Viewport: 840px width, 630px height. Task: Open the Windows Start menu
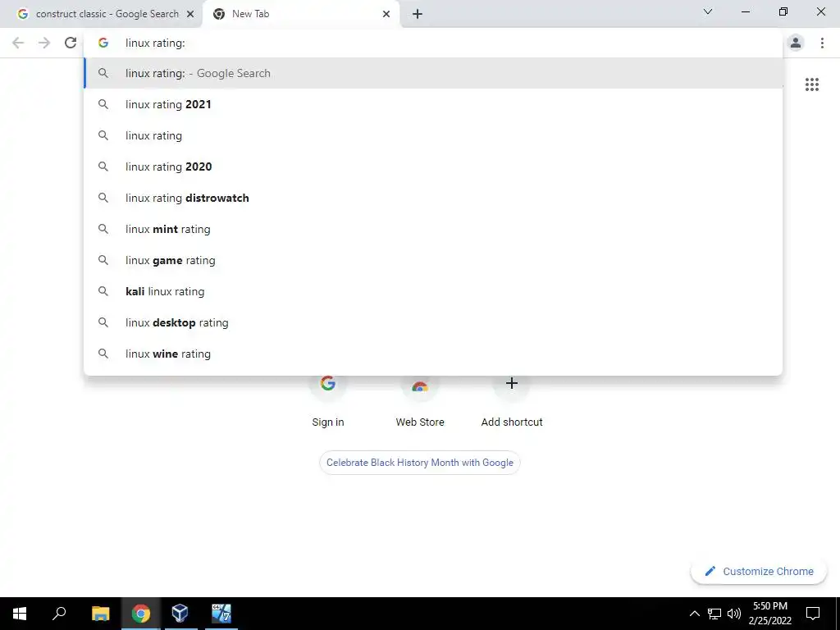coord(20,614)
